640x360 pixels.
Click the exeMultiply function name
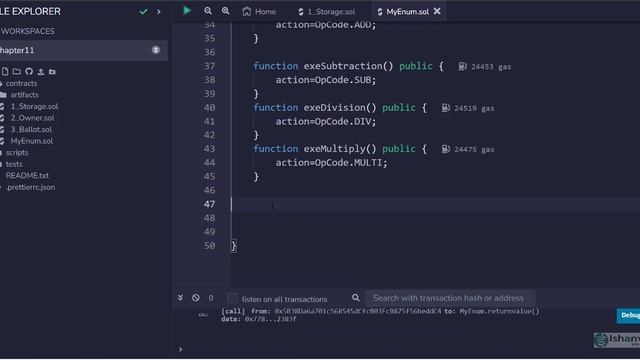335,149
